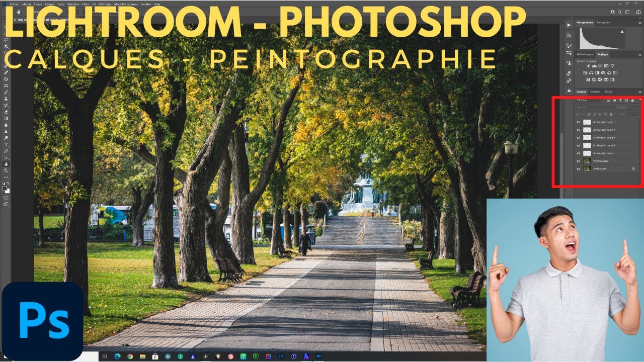Image resolution: width=644 pixels, height=362 pixels.
Task: Open the Calques panel menu
Action: coord(640,92)
